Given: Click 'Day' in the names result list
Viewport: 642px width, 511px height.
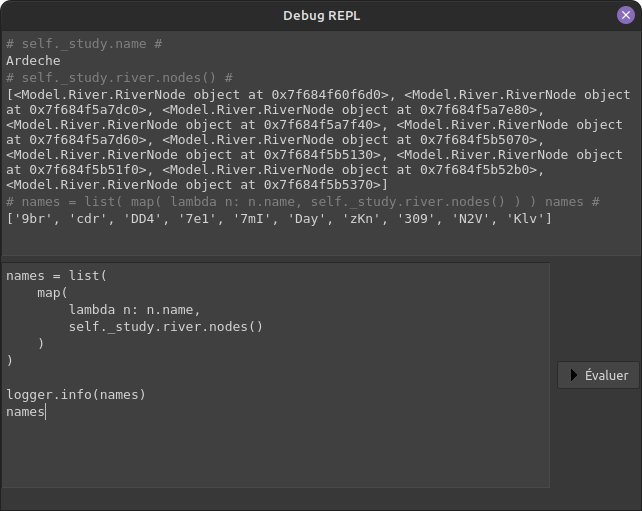Looking at the screenshot, I should 306,218.
